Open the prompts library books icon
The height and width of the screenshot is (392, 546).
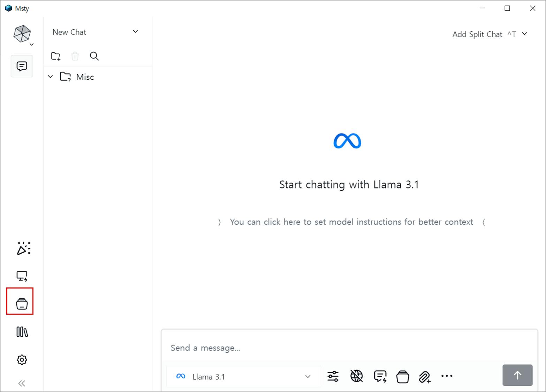22,332
